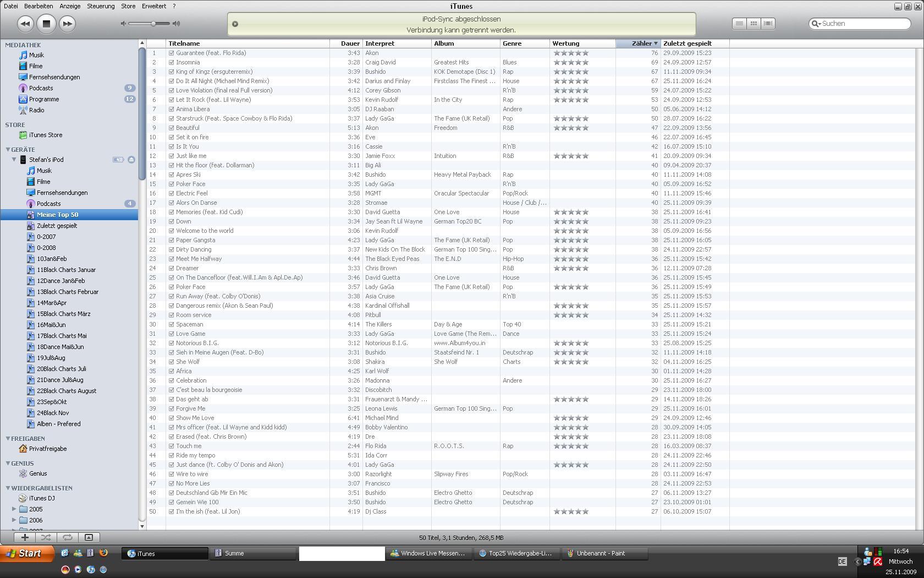The image size is (924, 578).
Task: Uncheck the Electric Feel track checkbox
Action: 171,194
